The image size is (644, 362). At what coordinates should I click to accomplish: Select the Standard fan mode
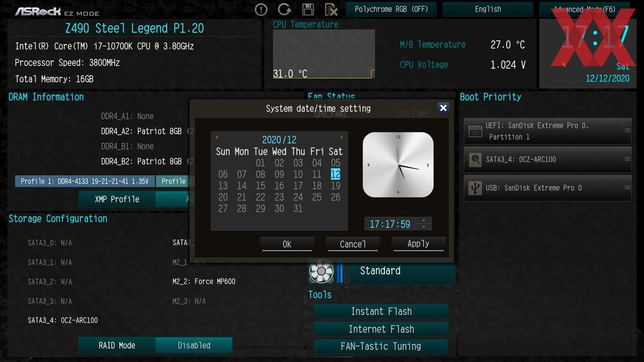[380, 271]
